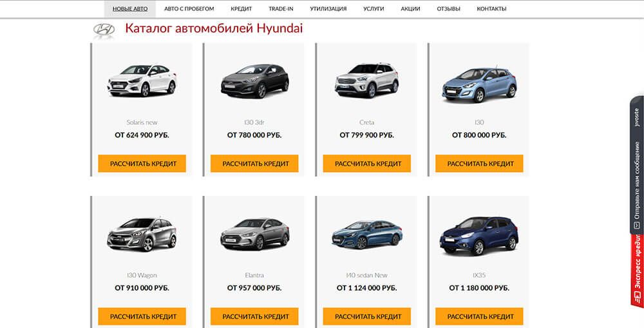Screen dimensions: 644x328
Task: Select the grey I30 3dr car image
Action: [254, 81]
